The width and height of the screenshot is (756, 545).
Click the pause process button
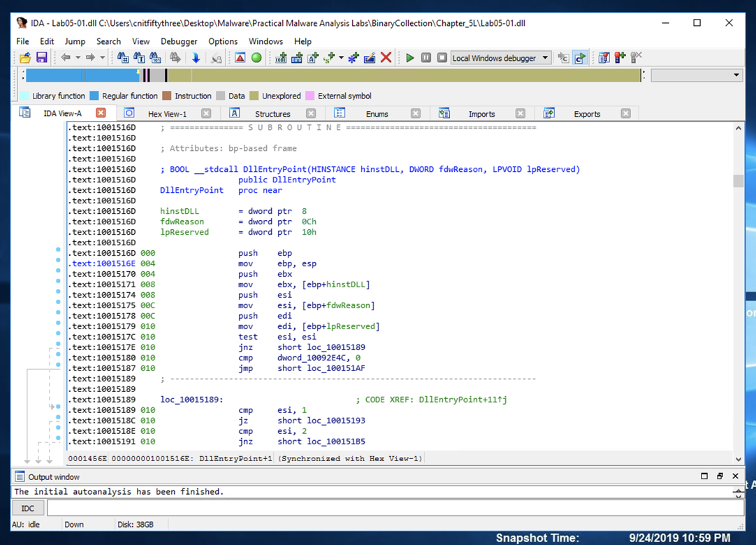[426, 58]
